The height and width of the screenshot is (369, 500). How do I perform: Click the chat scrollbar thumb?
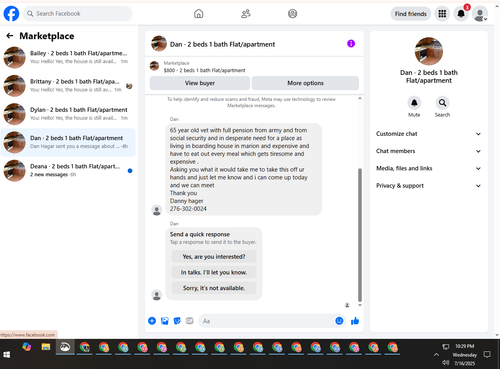click(360, 235)
